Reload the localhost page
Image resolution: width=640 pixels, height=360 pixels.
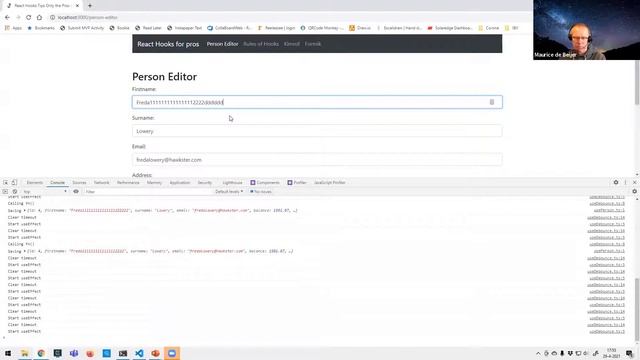pyautogui.click(x=29, y=18)
